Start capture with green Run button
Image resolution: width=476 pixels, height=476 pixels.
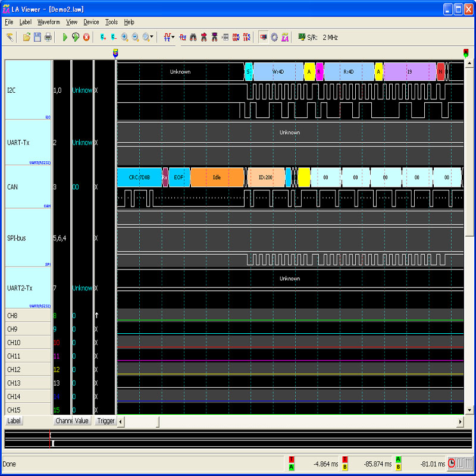[65, 37]
